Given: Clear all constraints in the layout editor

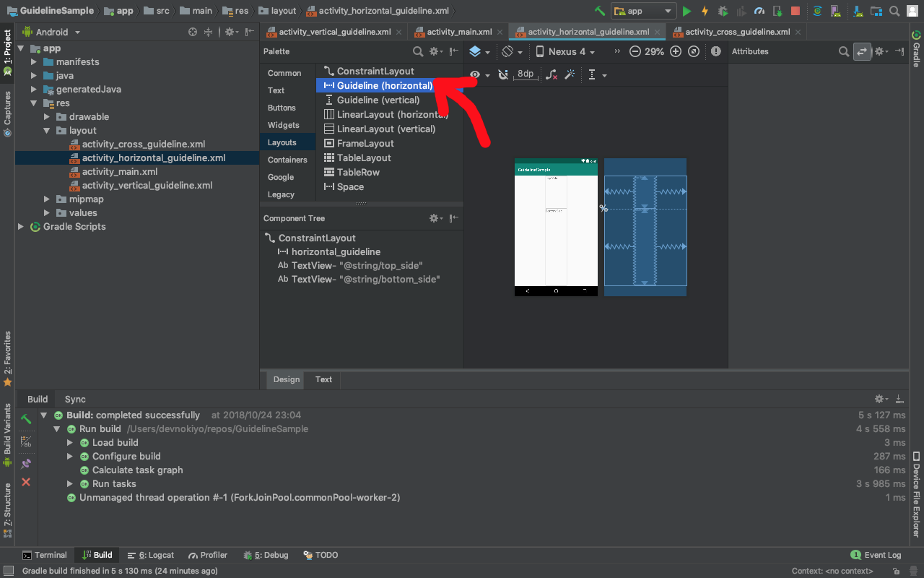Looking at the screenshot, I should (x=552, y=74).
